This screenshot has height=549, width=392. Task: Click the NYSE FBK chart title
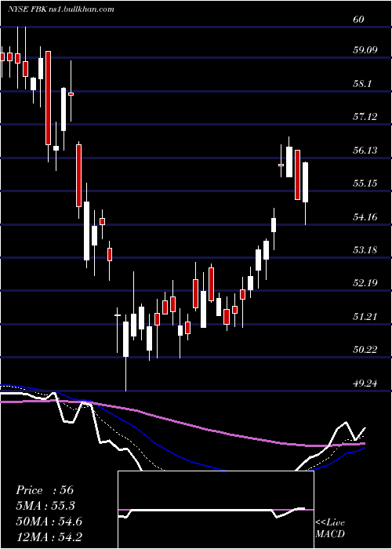[x=61, y=9]
